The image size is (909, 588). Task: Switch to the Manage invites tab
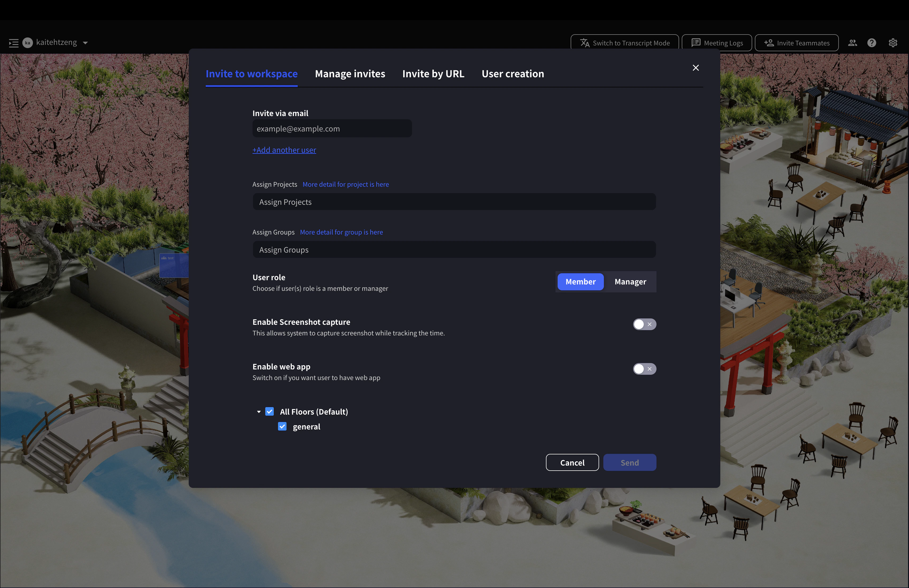point(350,74)
